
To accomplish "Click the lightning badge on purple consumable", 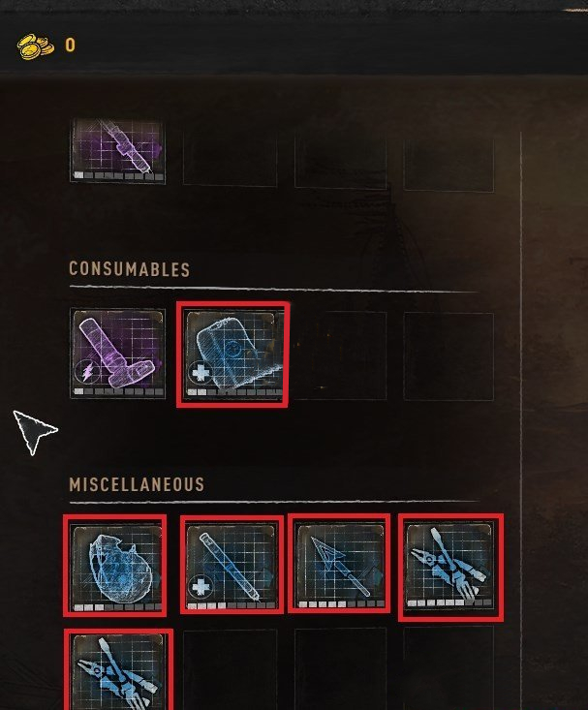I will click(86, 373).
